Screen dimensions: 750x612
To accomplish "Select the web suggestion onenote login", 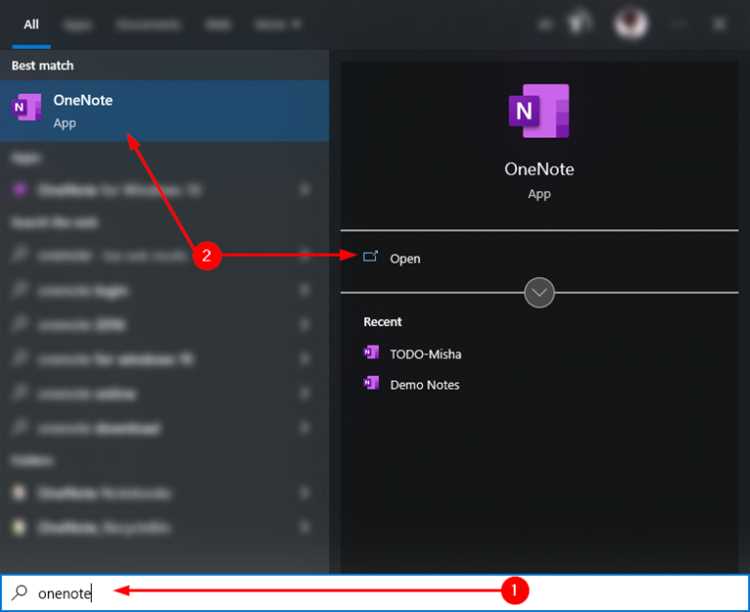I will (164, 290).
